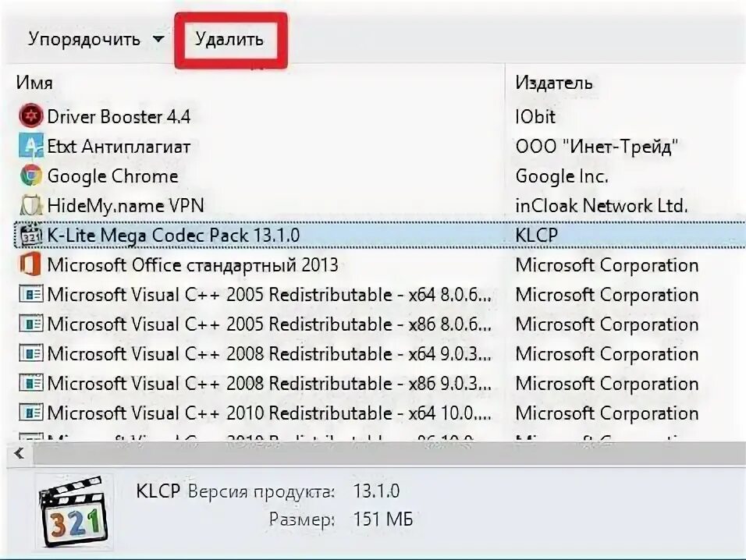The height and width of the screenshot is (560, 746).
Task: Click the Google Chrome icon
Action: pos(30,175)
